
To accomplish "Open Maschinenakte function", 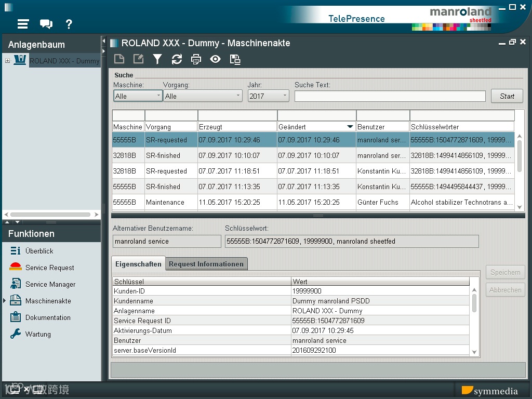I will tap(48, 301).
